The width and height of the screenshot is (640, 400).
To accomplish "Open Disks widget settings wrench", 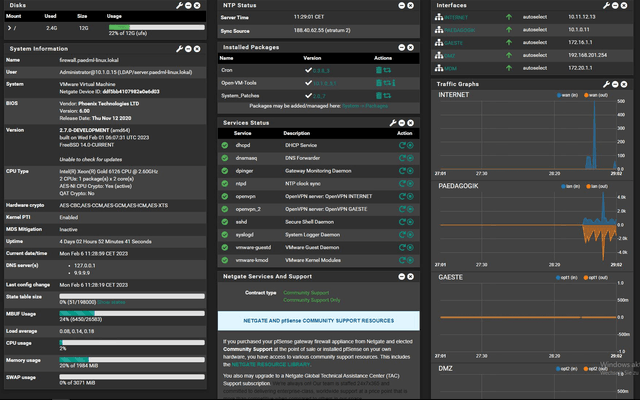I will coord(180,5).
